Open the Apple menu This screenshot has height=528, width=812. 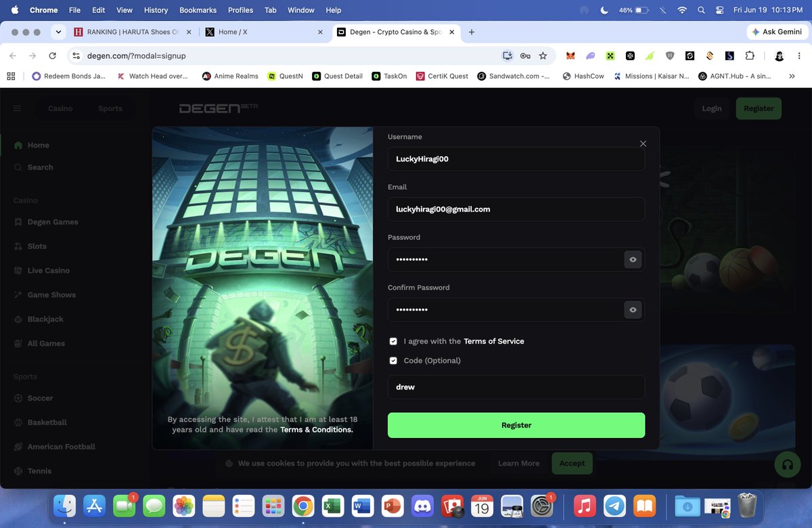(x=15, y=10)
